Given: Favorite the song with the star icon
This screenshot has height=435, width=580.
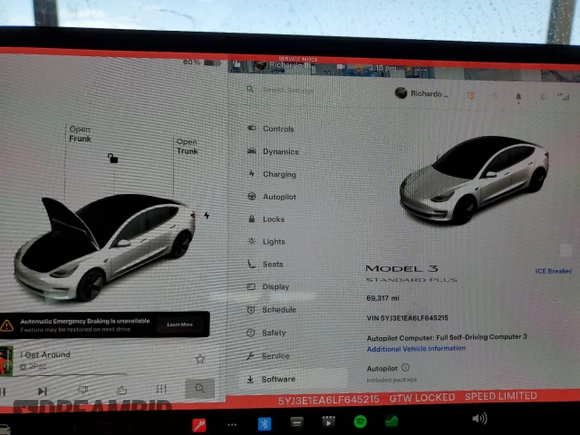Looking at the screenshot, I should point(200,359).
